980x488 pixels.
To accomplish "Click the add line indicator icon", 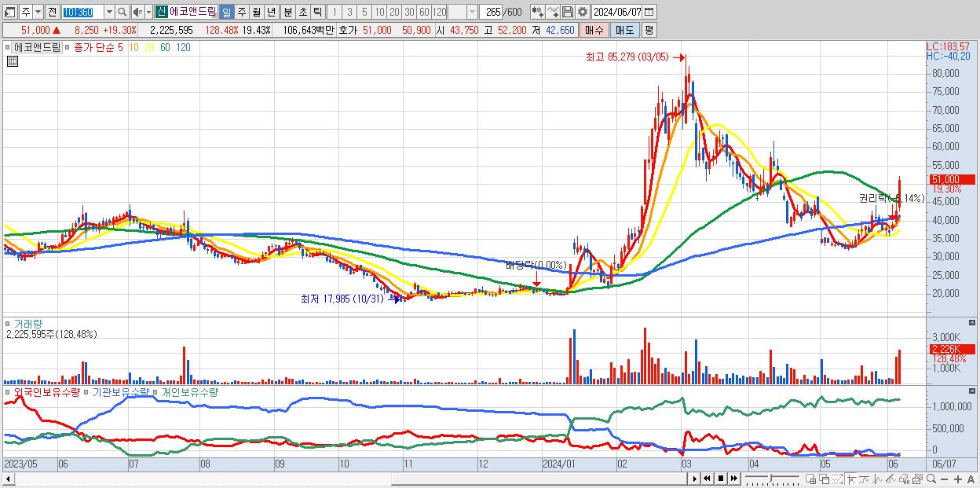I will (552, 12).
